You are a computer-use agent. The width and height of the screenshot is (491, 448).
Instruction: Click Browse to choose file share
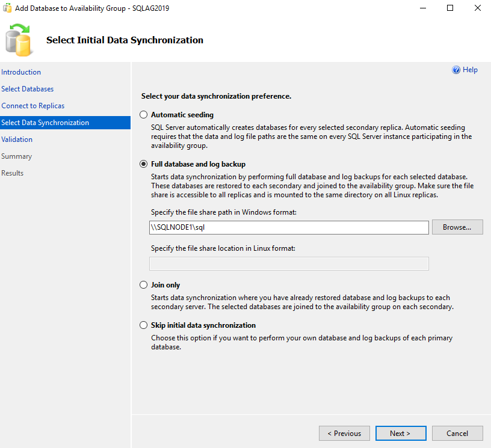[x=457, y=227]
